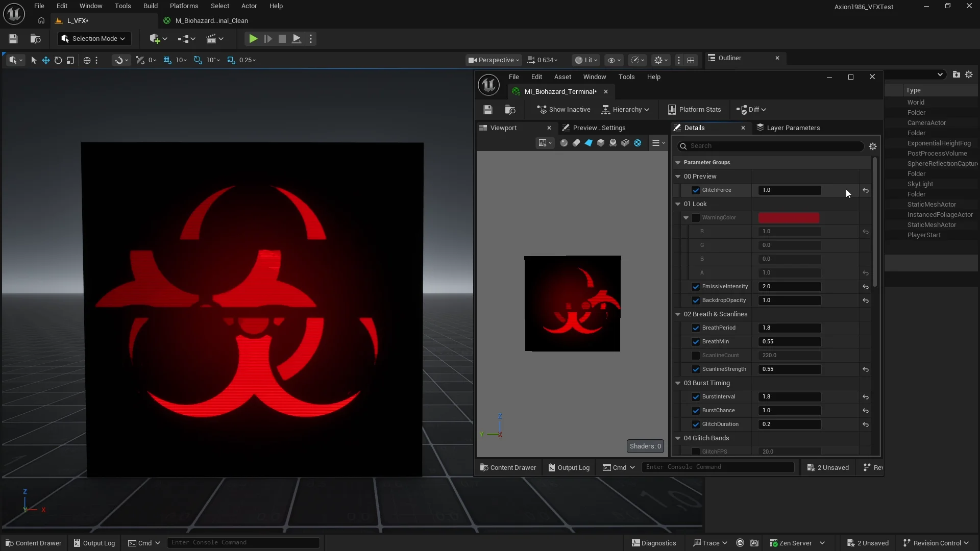Click the EmissiveIntensity value field
This screenshot has height=551, width=980.
point(790,287)
